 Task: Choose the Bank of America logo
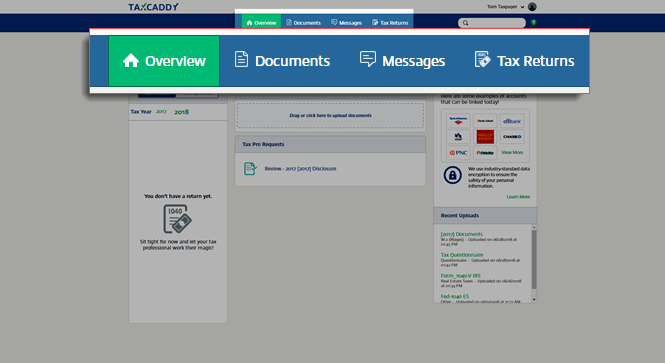point(458,121)
